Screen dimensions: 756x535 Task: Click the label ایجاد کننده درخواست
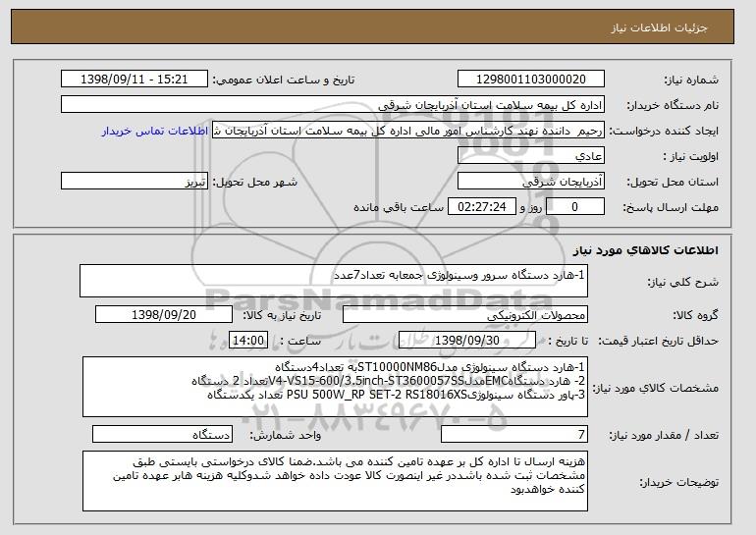tap(664, 132)
